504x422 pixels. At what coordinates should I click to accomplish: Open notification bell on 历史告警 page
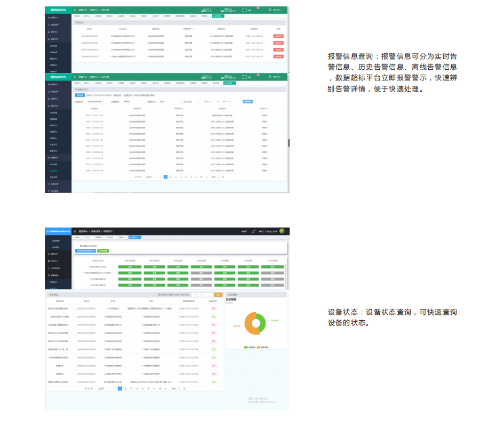258,75
